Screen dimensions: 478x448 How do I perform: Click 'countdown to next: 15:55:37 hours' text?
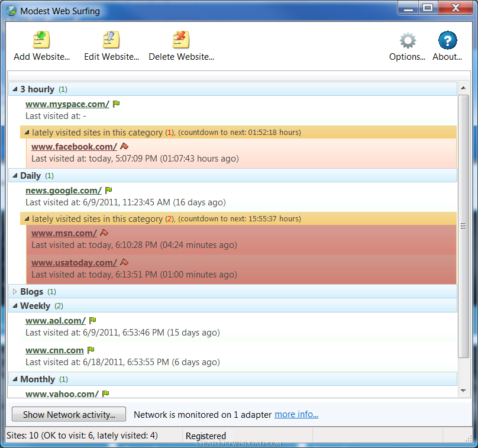coord(240,218)
